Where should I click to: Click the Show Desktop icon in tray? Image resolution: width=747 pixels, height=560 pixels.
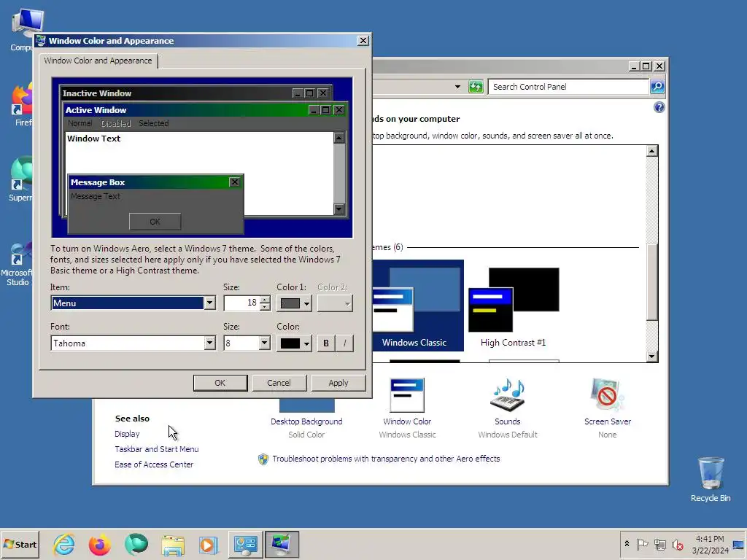pyautogui.click(x=739, y=544)
